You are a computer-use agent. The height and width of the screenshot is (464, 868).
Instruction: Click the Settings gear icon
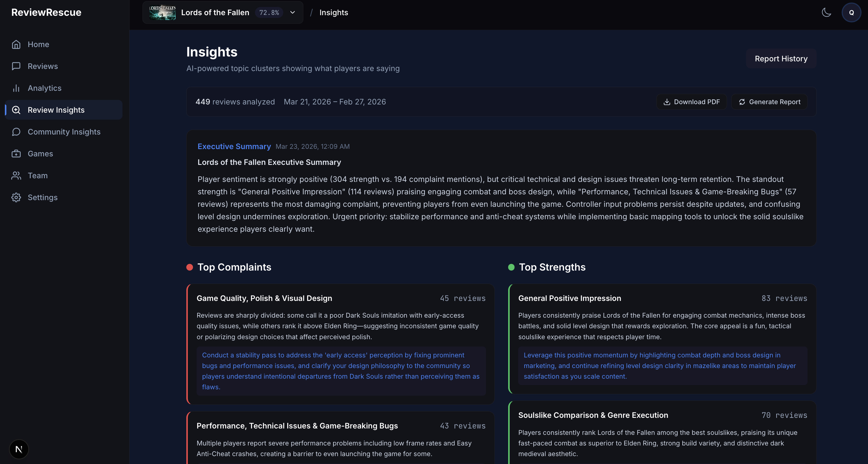tap(16, 198)
